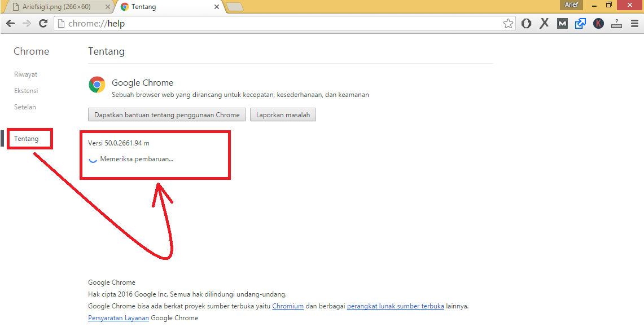Click the Memeriksa pembaruan status text
Screen dimensions: 644x327
tap(137, 159)
